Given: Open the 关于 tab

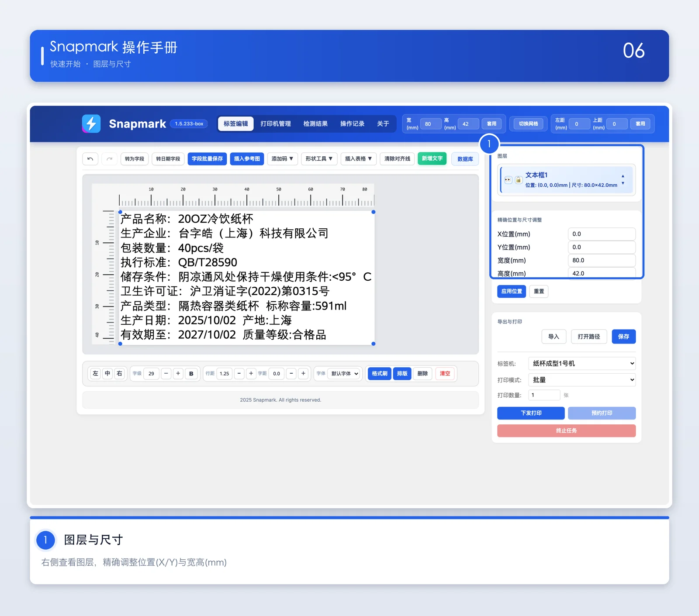Looking at the screenshot, I should click(383, 124).
